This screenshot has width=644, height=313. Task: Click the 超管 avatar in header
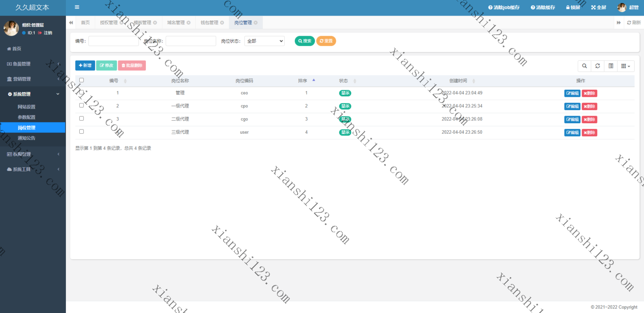pyautogui.click(x=622, y=7)
